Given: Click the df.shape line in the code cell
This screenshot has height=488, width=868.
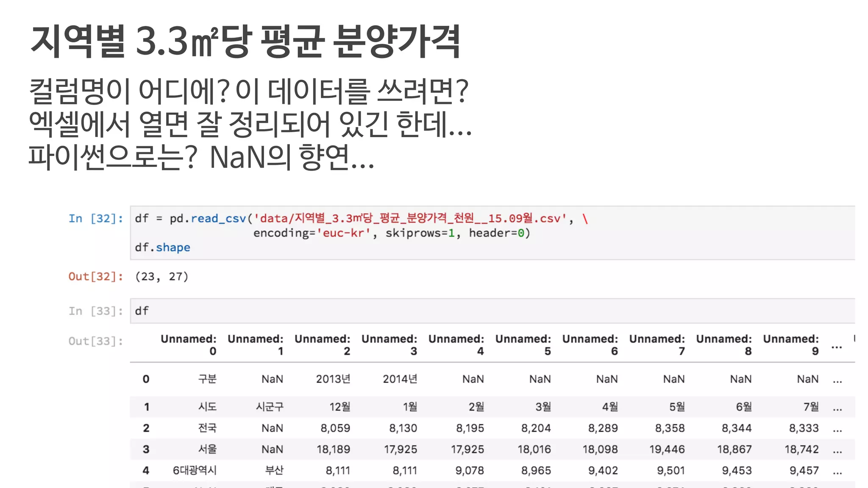Looking at the screenshot, I should click(162, 247).
